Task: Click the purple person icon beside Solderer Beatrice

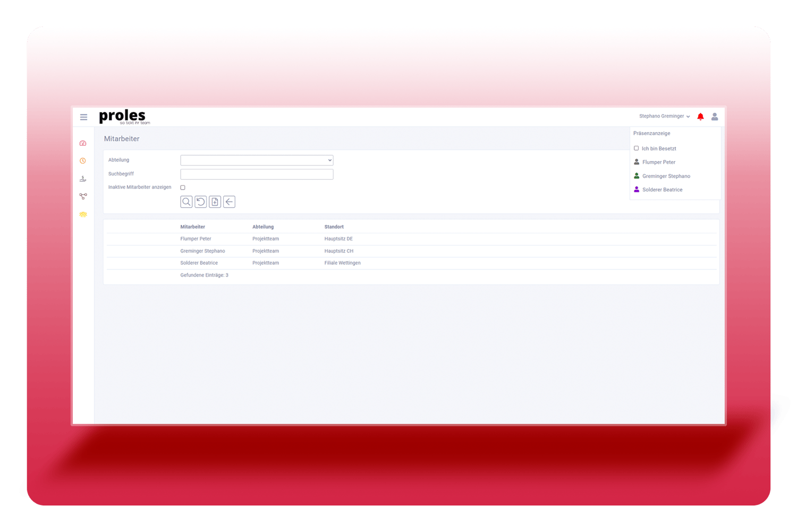Action: tap(637, 190)
